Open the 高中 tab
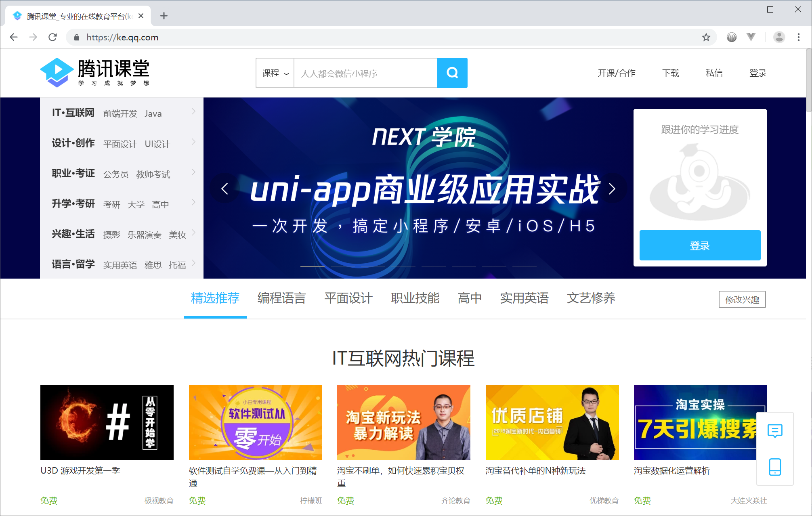812x516 pixels. (x=470, y=298)
